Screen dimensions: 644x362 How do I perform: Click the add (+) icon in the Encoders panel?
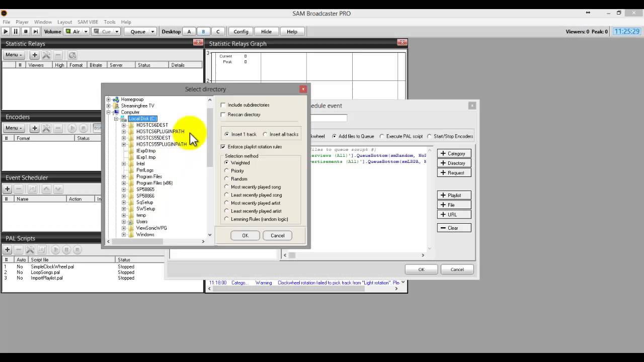pyautogui.click(x=35, y=128)
